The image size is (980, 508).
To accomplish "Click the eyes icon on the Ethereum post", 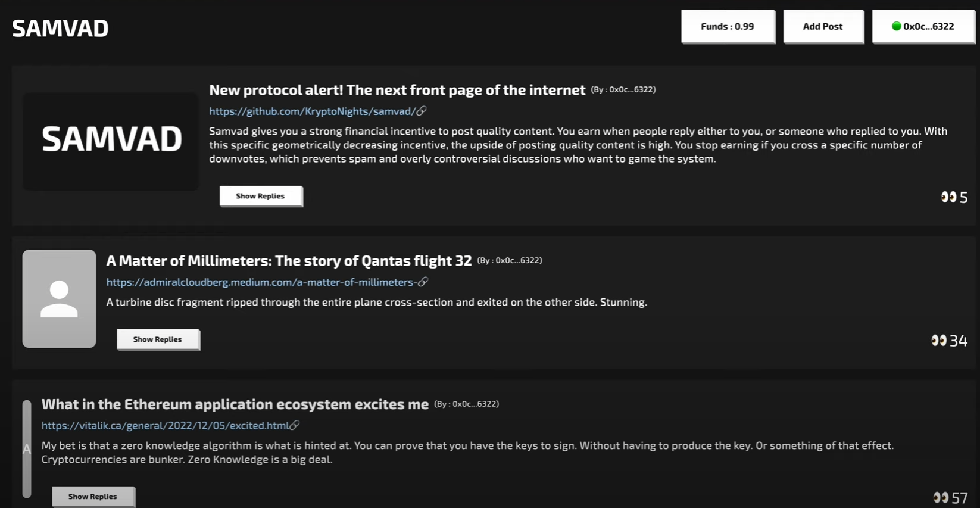I will click(941, 497).
